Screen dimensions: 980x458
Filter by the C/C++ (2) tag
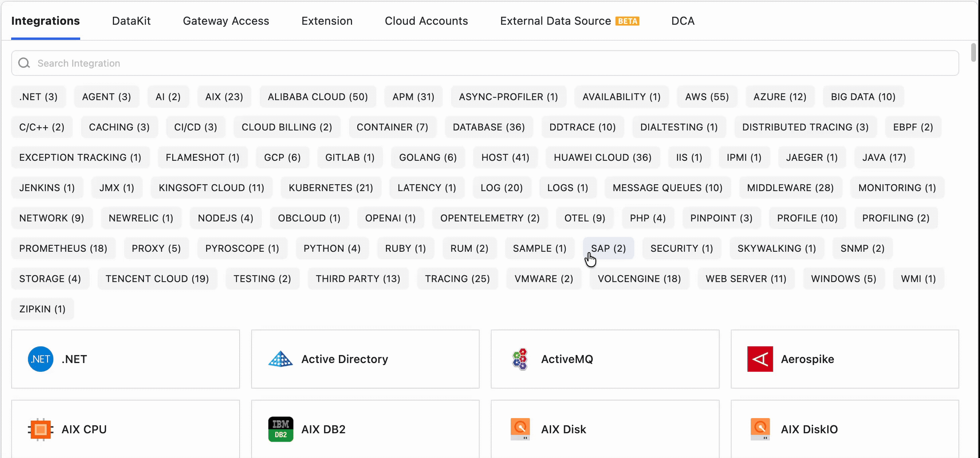(x=42, y=127)
